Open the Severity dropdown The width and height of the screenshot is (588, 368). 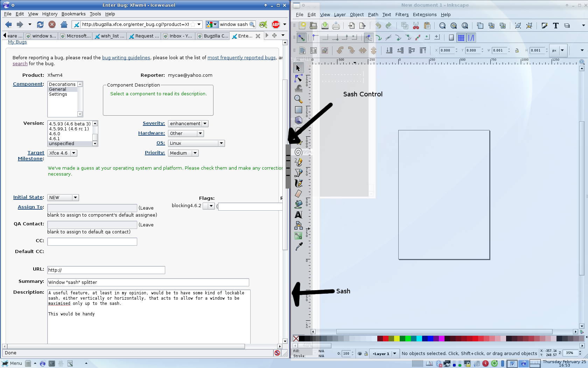tap(188, 124)
